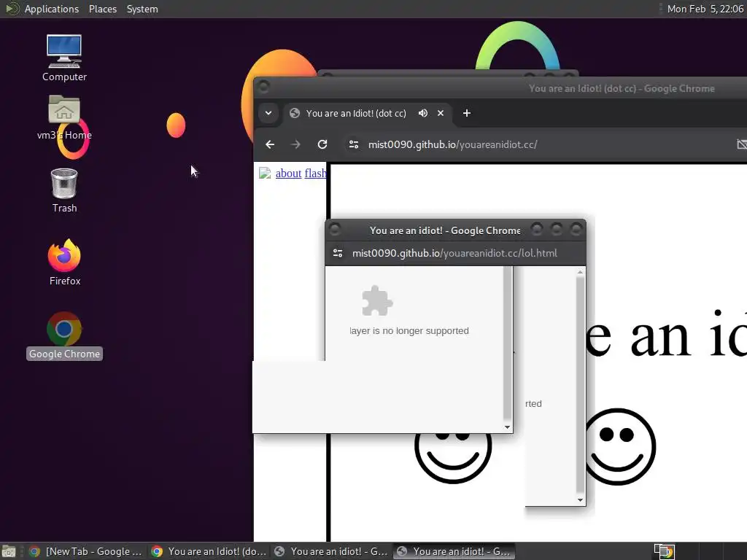Click 'layer is no longer supported' text

click(409, 331)
